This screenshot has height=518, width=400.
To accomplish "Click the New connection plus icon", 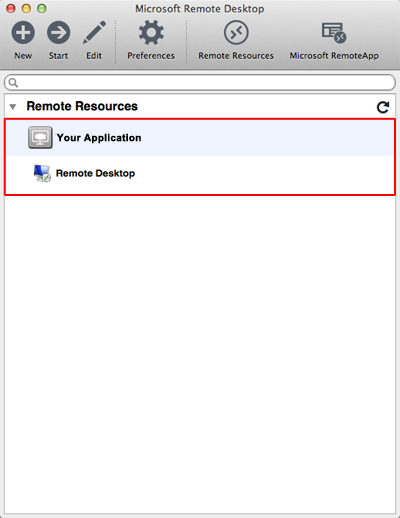I will (x=23, y=33).
